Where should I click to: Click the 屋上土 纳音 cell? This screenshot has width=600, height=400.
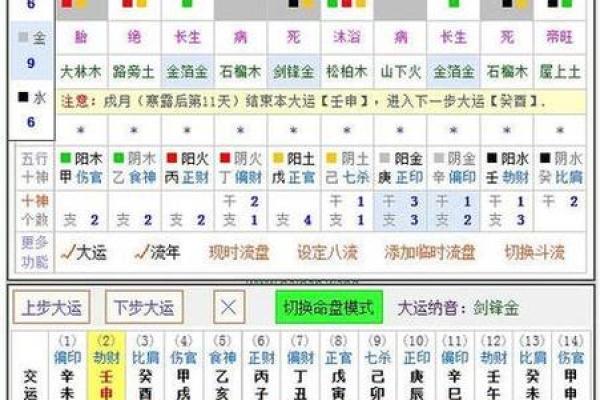click(559, 72)
